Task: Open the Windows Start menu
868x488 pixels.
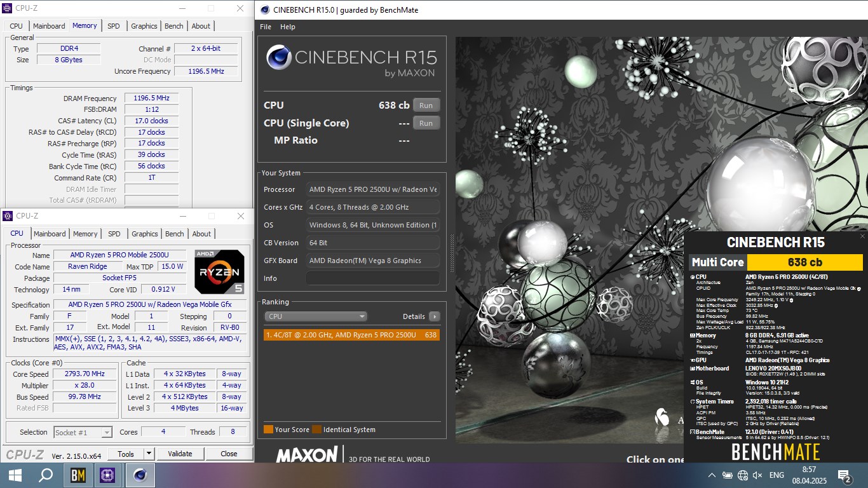Action: pyautogui.click(x=15, y=475)
